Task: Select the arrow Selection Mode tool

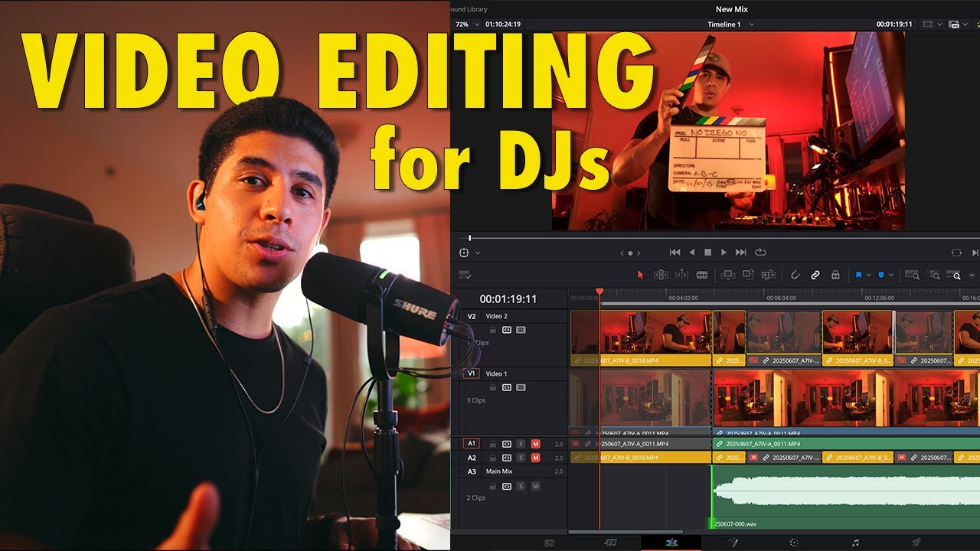Action: click(641, 275)
